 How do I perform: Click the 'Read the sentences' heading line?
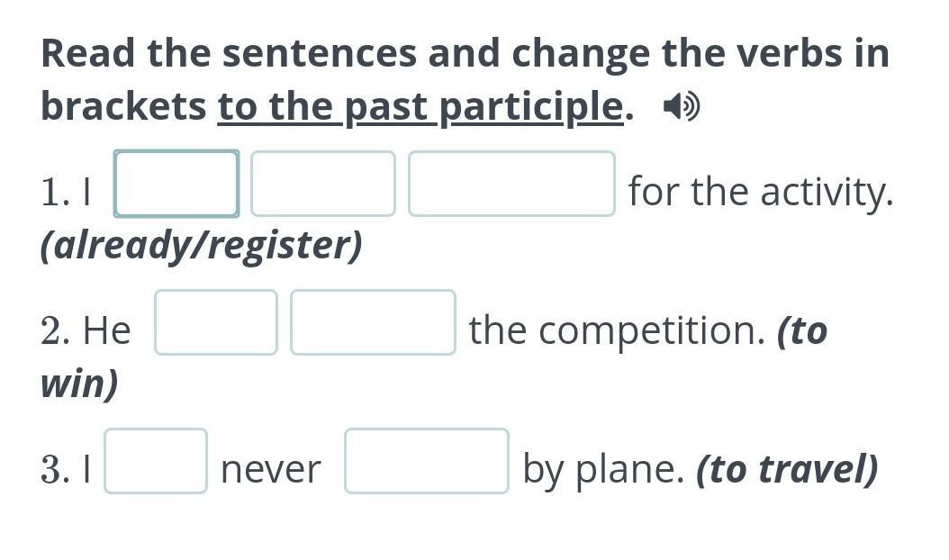(x=465, y=53)
